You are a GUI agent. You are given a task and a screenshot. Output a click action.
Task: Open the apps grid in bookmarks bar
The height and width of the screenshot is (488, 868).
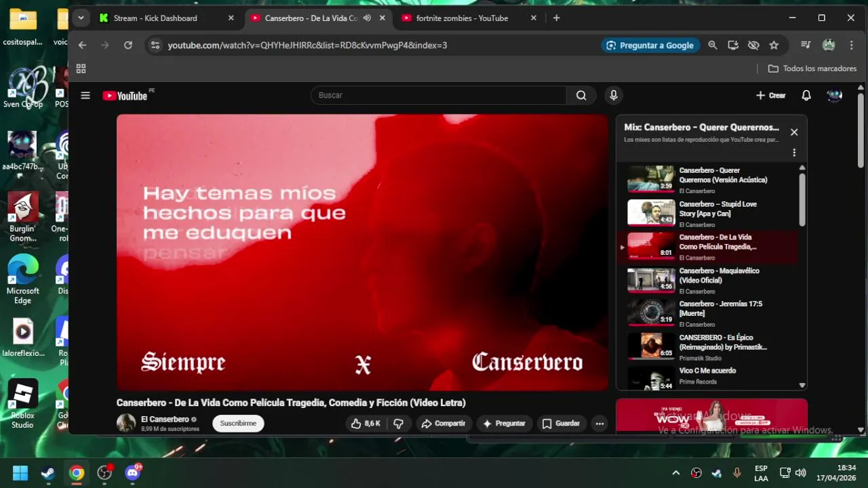pyautogui.click(x=81, y=68)
